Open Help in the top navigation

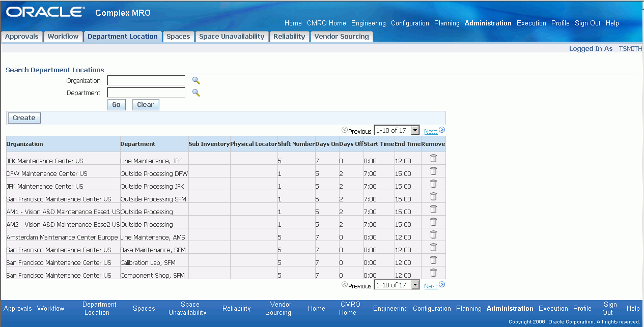pyautogui.click(x=612, y=23)
